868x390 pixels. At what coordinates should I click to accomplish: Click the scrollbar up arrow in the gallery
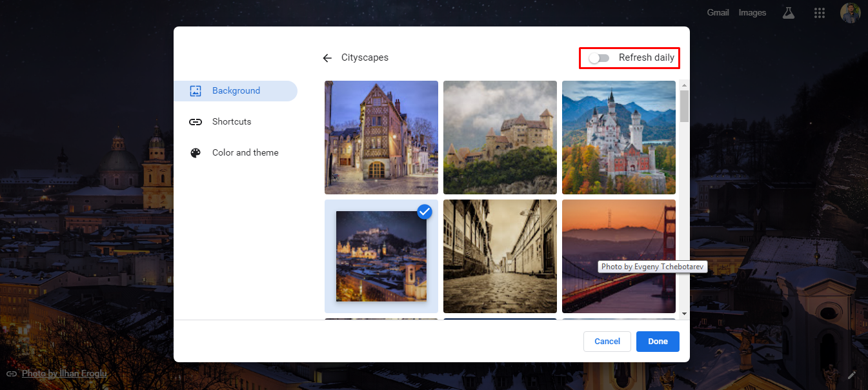[x=684, y=85]
